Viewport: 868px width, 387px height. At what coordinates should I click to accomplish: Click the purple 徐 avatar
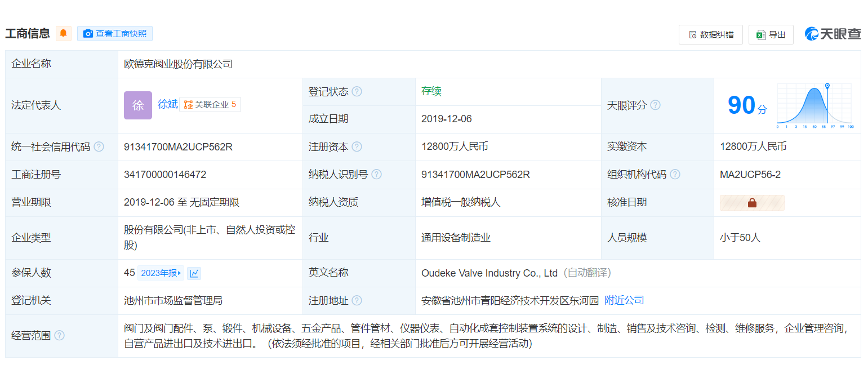pyautogui.click(x=138, y=105)
